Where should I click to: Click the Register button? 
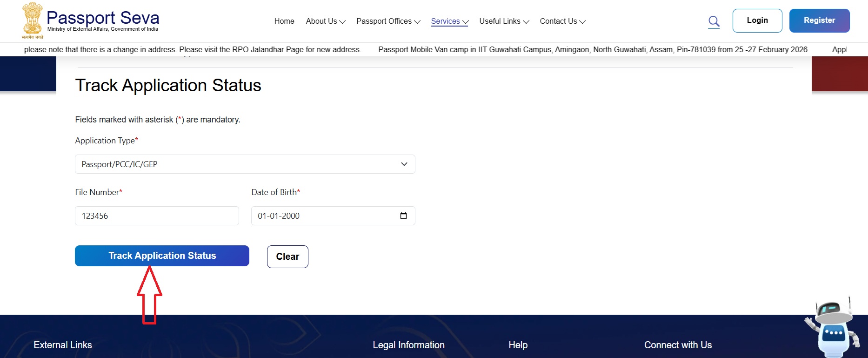pyautogui.click(x=819, y=20)
